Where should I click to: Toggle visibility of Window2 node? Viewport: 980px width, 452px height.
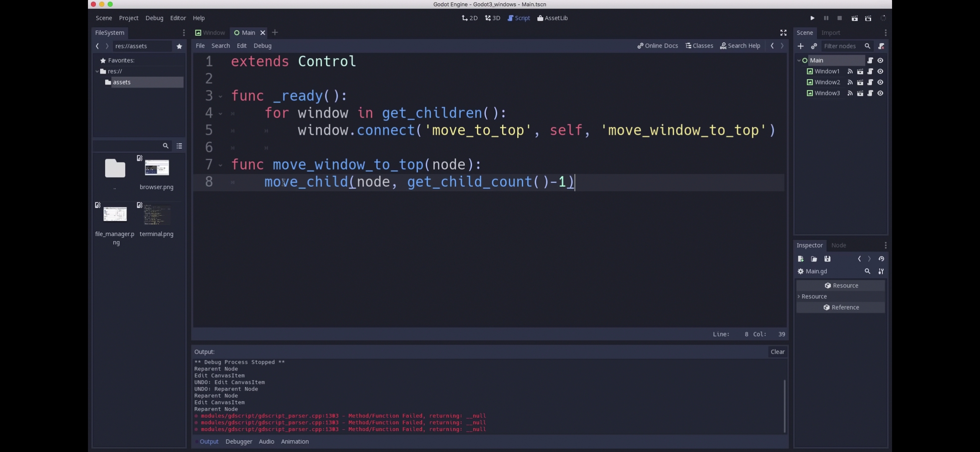tap(881, 82)
